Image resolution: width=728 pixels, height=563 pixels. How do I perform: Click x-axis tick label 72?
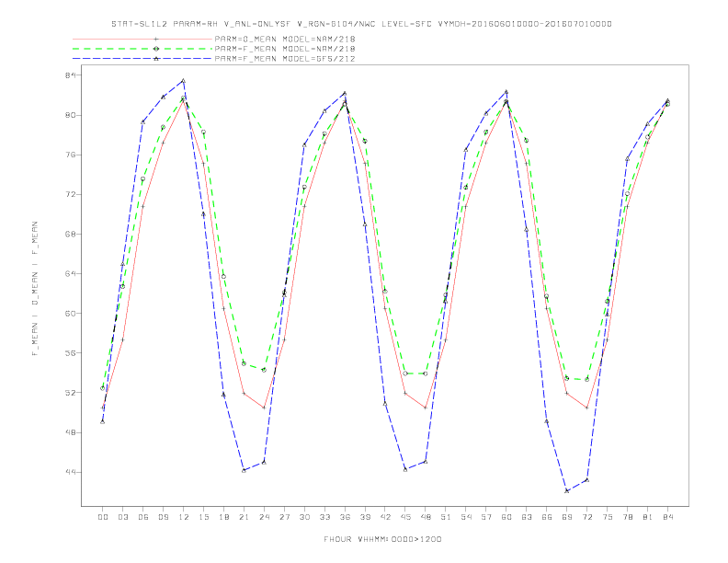pos(587,517)
